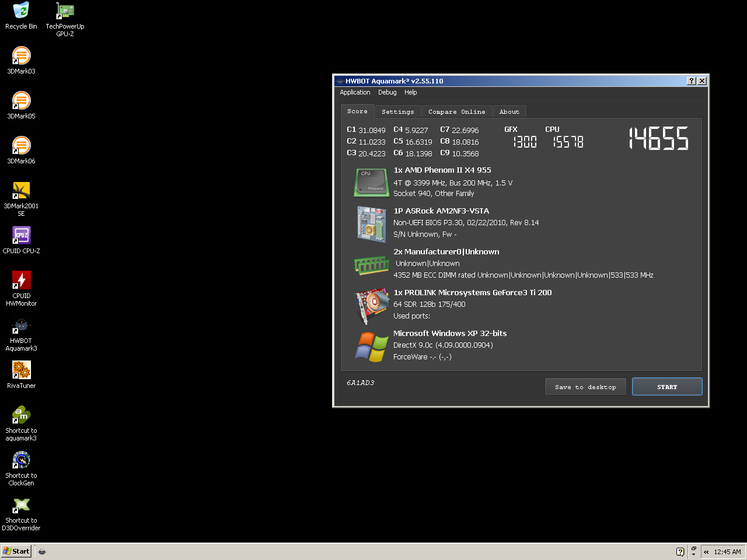
Task: Select the HWBOT Aquamark3 desktop icon
Action: pyautogui.click(x=21, y=334)
